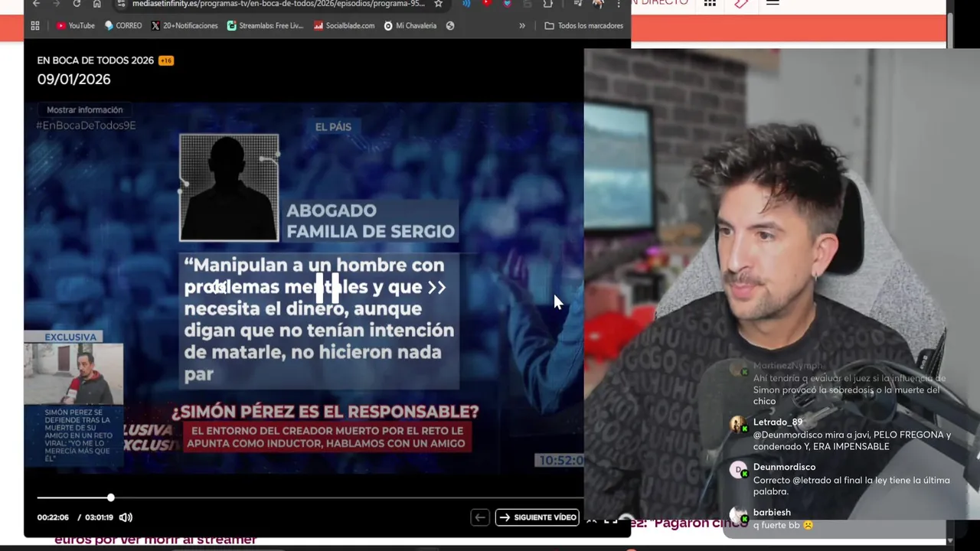Click SIGUIENTE VÍDEO button
The width and height of the screenshot is (980, 551).
coord(537,517)
